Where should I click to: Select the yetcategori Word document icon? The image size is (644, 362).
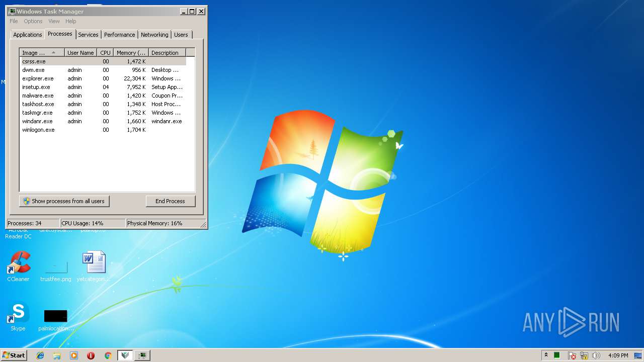coord(94,266)
